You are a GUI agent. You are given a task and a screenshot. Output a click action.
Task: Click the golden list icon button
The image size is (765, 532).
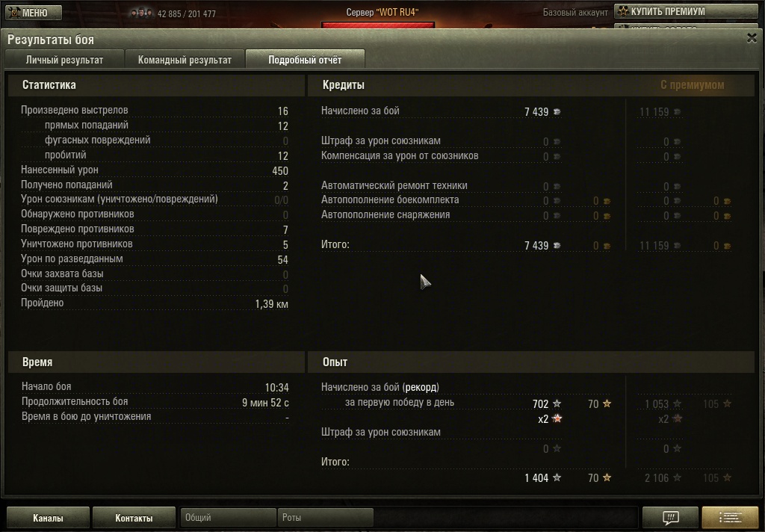coord(730,518)
